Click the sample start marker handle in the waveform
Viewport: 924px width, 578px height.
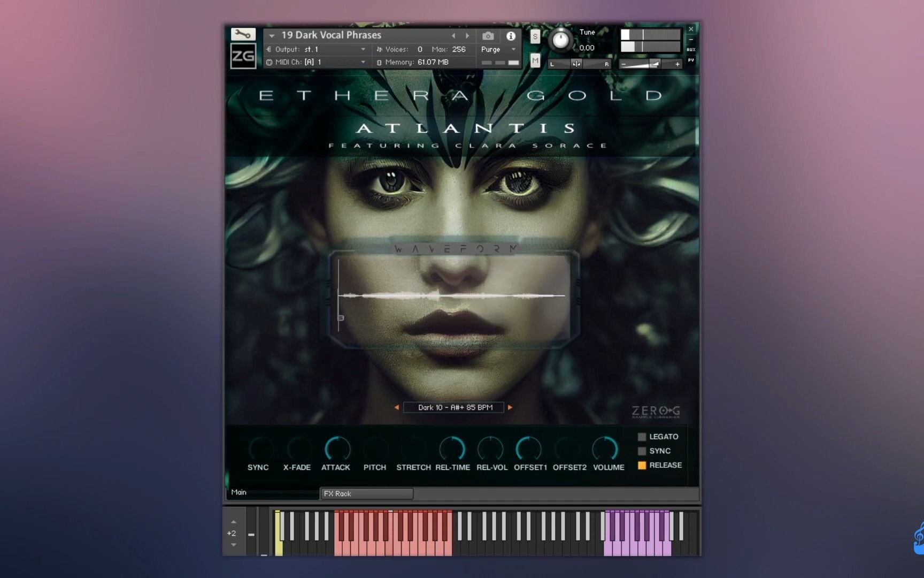(341, 318)
